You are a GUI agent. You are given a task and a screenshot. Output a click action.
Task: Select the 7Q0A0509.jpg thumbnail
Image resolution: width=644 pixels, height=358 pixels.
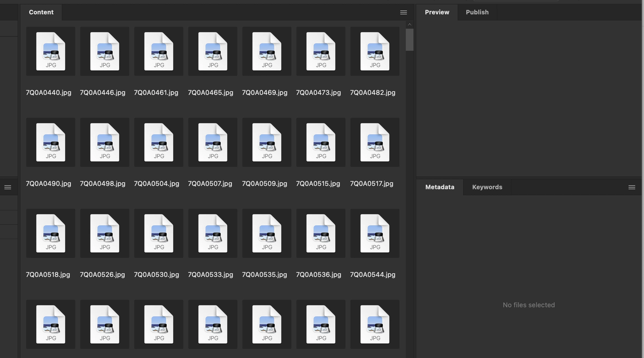[x=267, y=142]
